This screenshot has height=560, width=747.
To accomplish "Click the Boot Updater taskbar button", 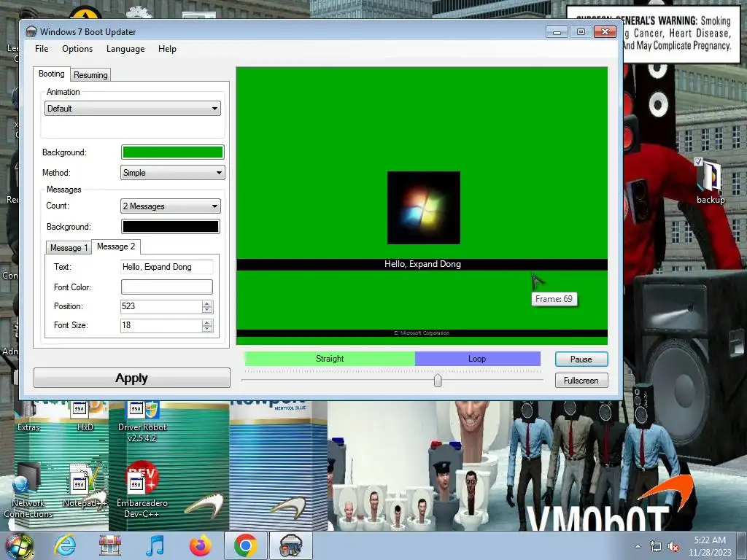I will pyautogui.click(x=291, y=545).
